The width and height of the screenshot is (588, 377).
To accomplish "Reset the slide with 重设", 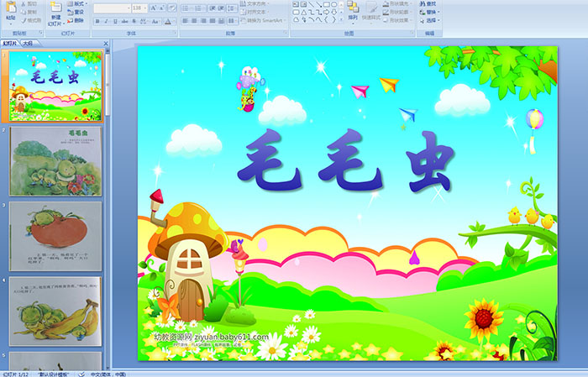I will point(76,12).
